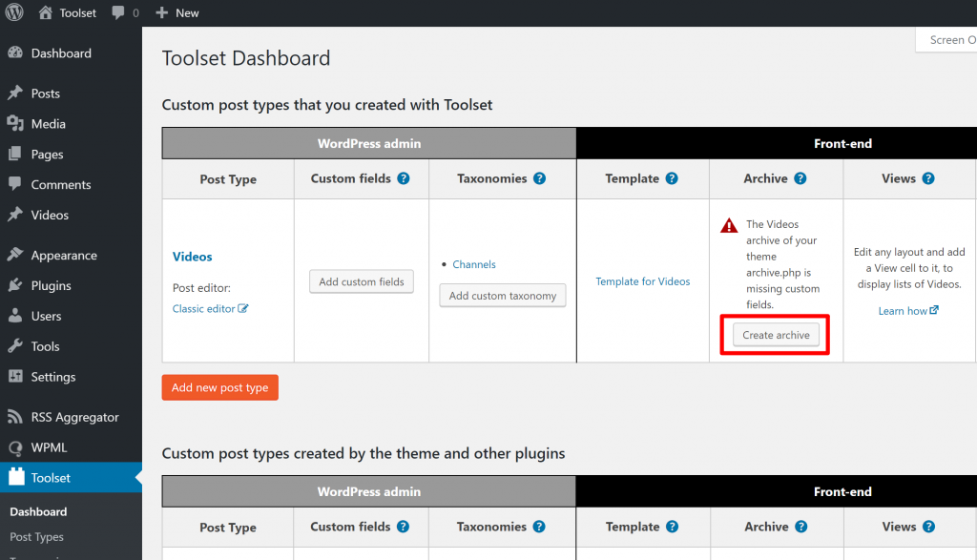Open the Videos post type link
The width and height of the screenshot is (977, 560).
click(192, 256)
